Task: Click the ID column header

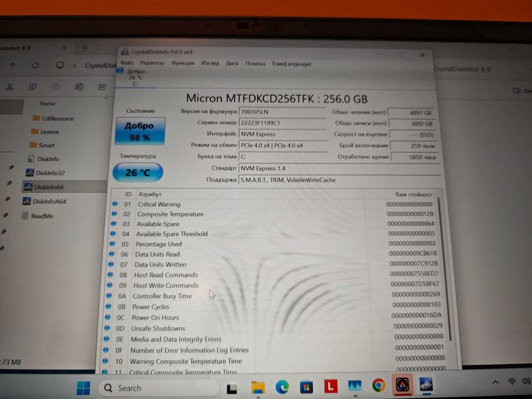Action: pos(128,194)
